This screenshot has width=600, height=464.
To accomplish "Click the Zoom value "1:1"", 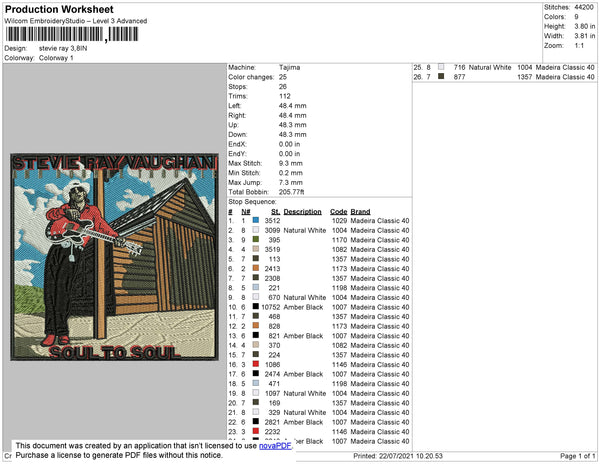I will (x=579, y=46).
